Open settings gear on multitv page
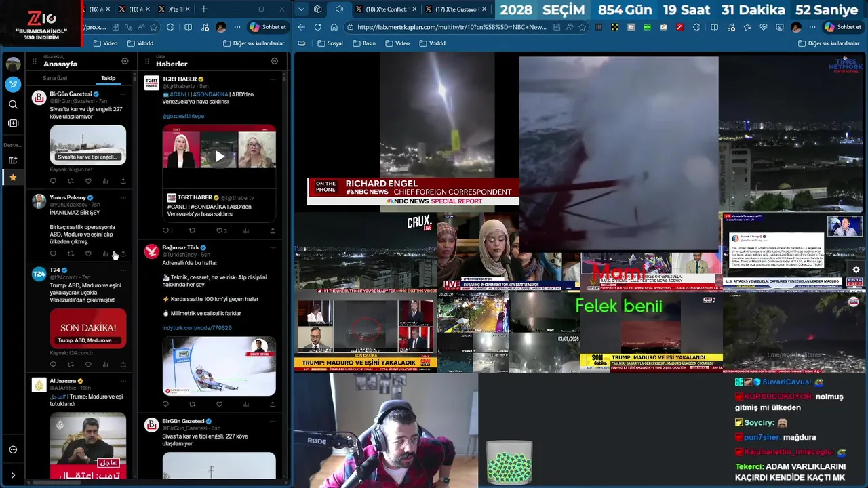This screenshot has height=488, width=868. pos(856,270)
